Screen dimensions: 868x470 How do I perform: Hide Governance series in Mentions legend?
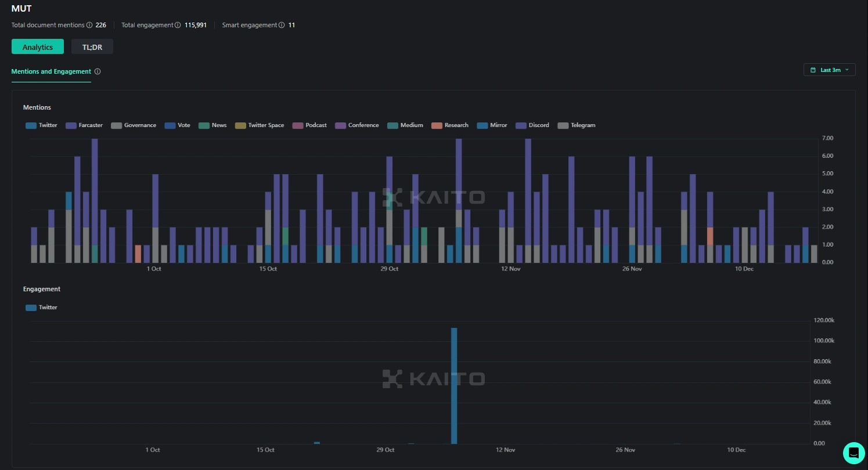pyautogui.click(x=134, y=125)
